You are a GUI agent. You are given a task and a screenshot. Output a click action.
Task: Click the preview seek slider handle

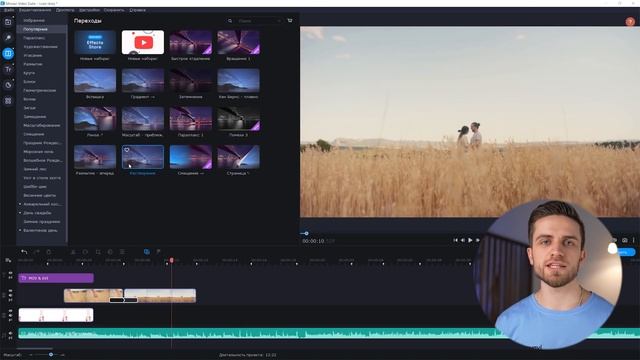coord(306,233)
